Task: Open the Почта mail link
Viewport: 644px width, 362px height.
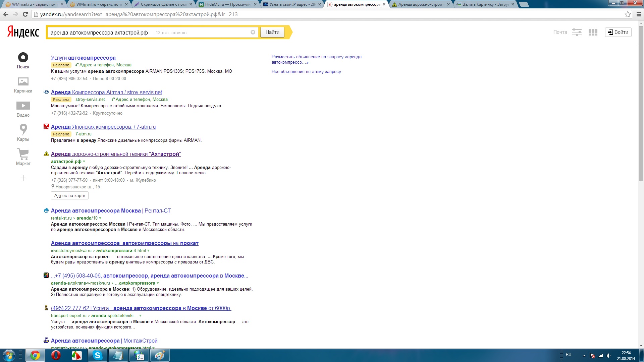Action: tap(560, 32)
